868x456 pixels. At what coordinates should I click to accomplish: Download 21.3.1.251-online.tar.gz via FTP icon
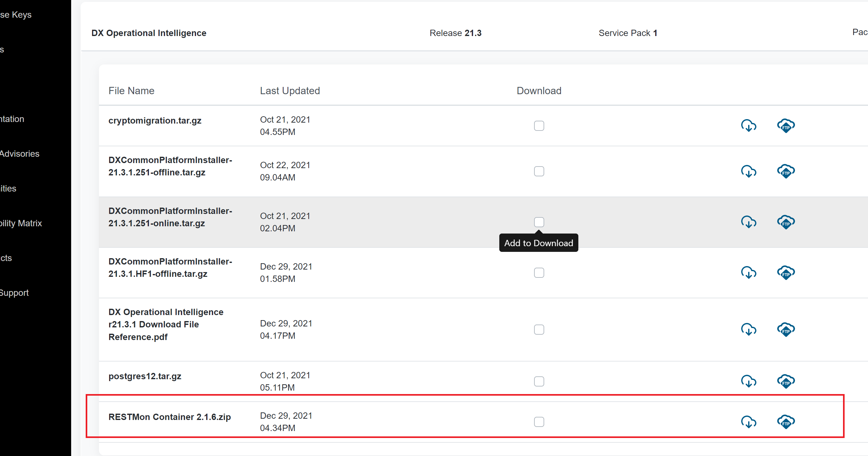point(786,222)
